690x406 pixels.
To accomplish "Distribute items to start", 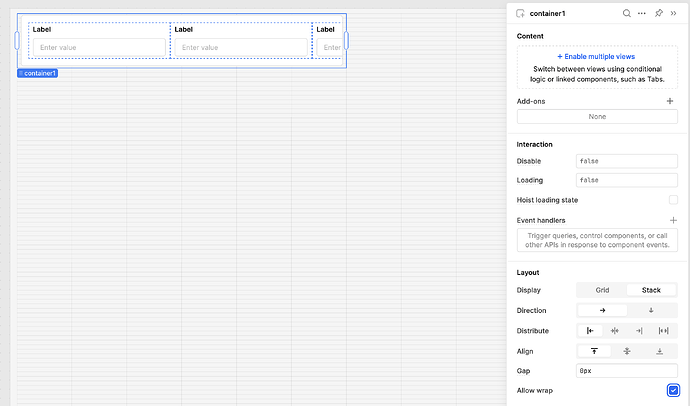I will click(590, 331).
